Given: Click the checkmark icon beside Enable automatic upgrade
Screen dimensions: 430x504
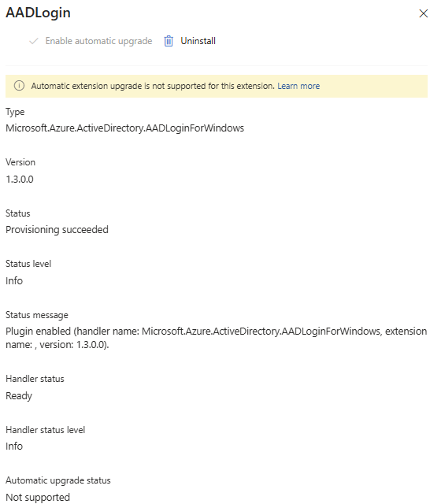Looking at the screenshot, I should click(x=34, y=41).
